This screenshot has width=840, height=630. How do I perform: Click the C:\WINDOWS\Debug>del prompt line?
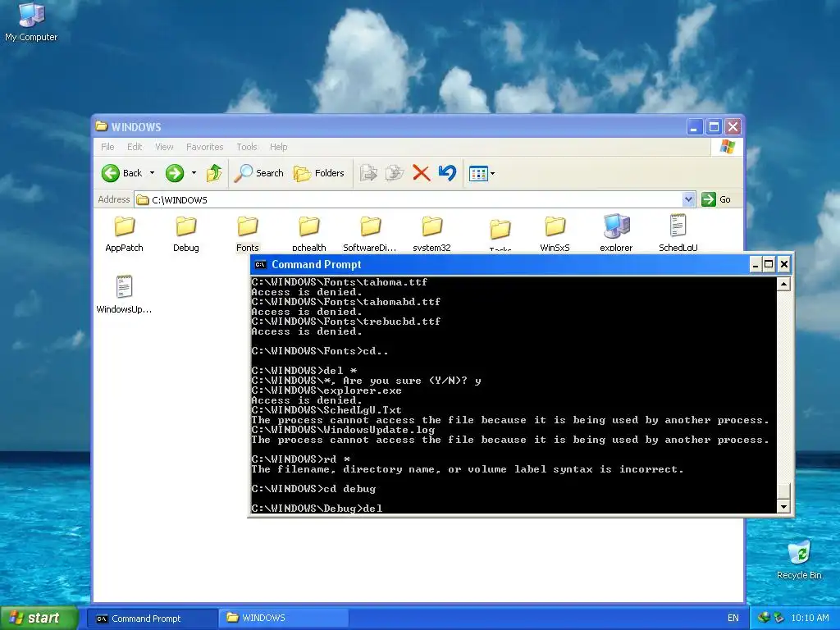317,509
